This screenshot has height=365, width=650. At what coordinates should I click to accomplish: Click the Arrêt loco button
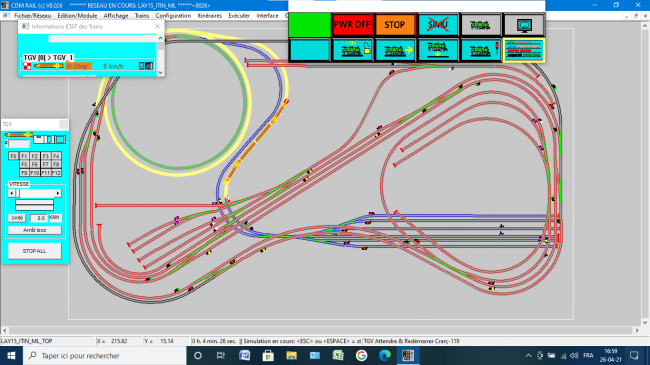pos(34,230)
